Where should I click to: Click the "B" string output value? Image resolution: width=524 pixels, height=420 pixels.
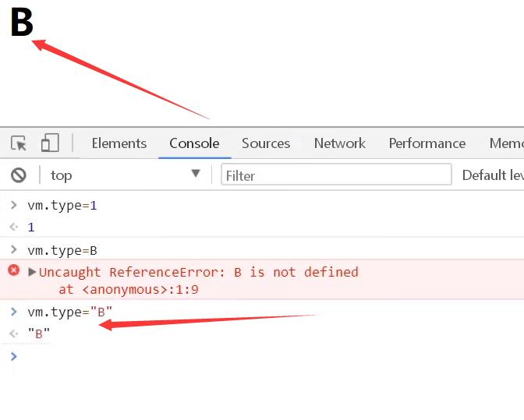pyautogui.click(x=39, y=334)
